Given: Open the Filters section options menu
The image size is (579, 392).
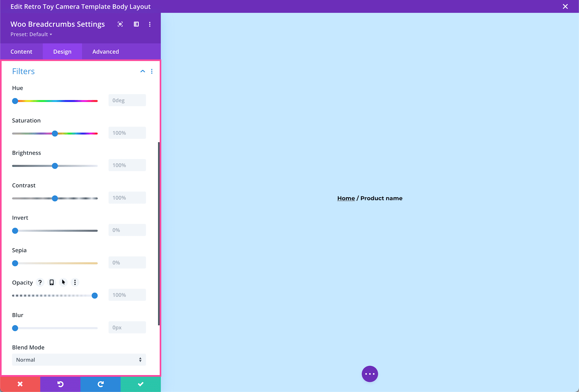Looking at the screenshot, I should tap(152, 71).
